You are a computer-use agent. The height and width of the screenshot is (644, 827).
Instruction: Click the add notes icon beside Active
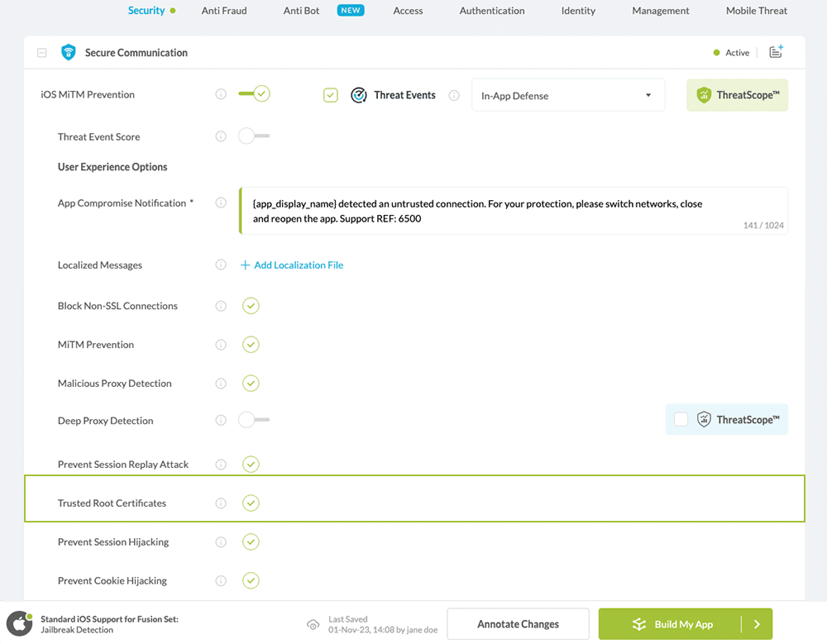(x=776, y=52)
